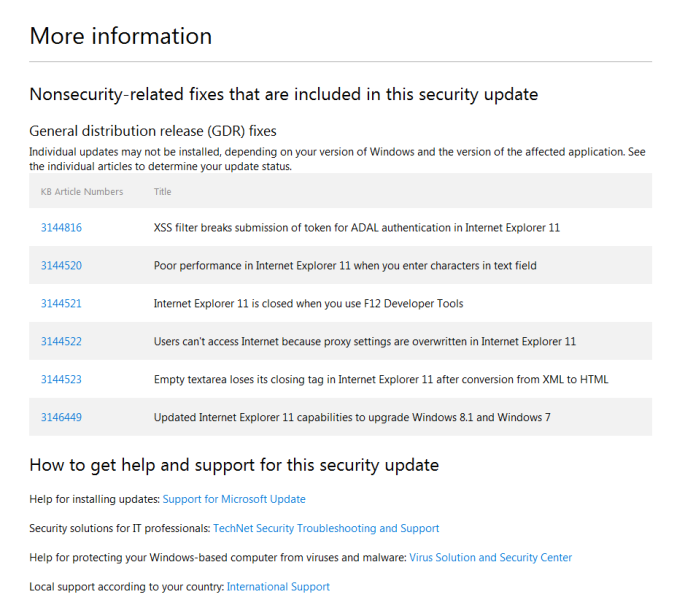Click the 'Title' column header
Screen dimensions: 680x616
(x=163, y=192)
